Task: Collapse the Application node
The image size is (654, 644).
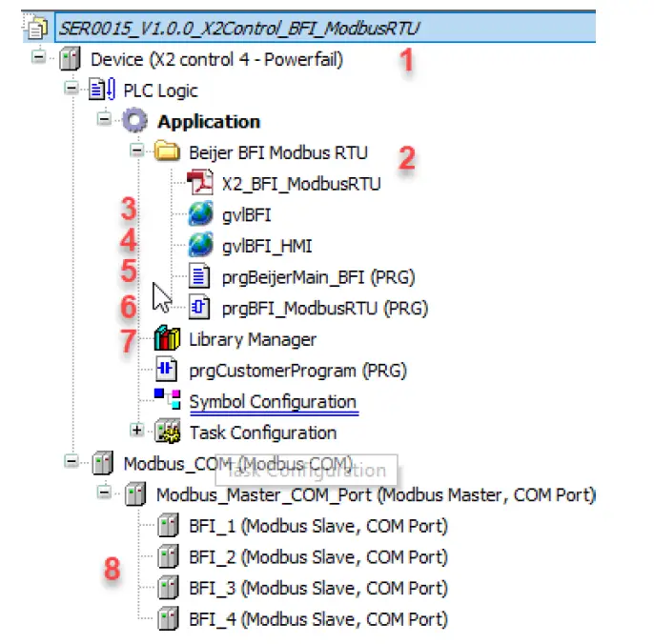Action: (104, 119)
